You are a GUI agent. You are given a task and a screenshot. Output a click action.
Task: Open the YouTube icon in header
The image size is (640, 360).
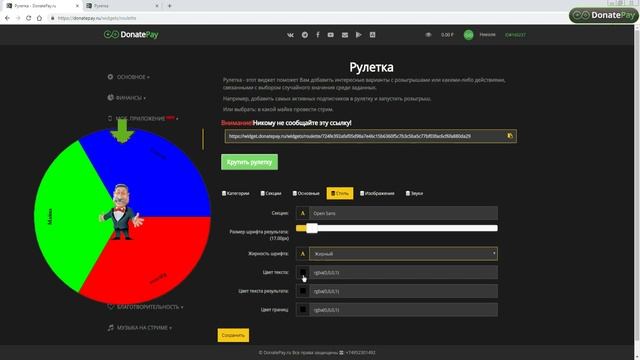331,35
